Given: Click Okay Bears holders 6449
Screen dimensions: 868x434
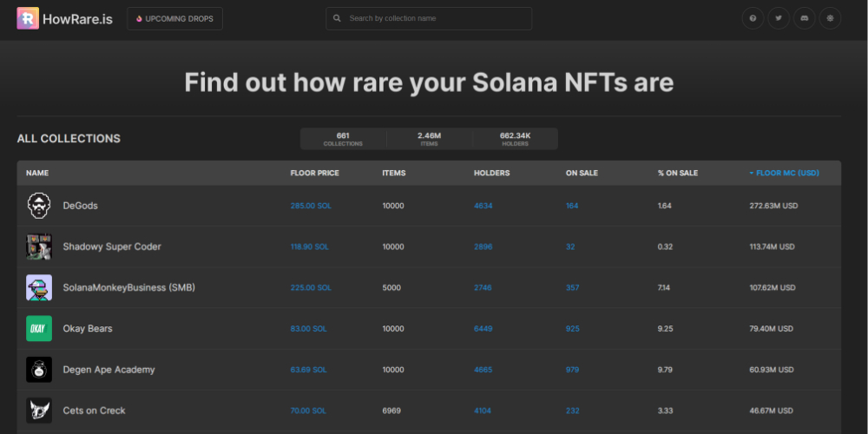Looking at the screenshot, I should (483, 329).
